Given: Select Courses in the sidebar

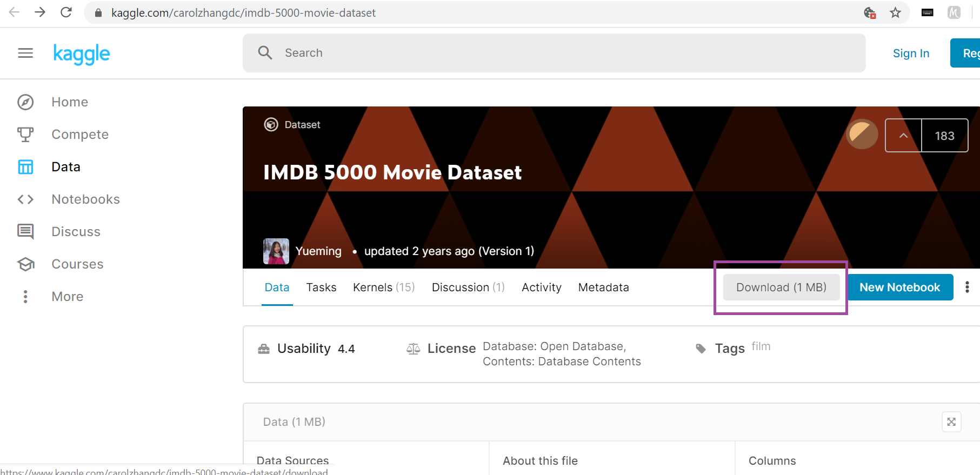Looking at the screenshot, I should (x=77, y=264).
